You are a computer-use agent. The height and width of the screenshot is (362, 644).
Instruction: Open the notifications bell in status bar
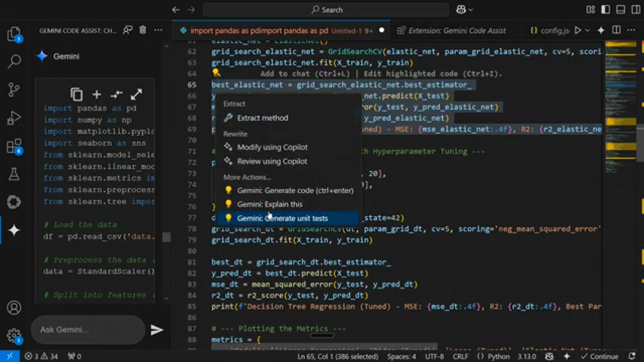[x=632, y=356]
